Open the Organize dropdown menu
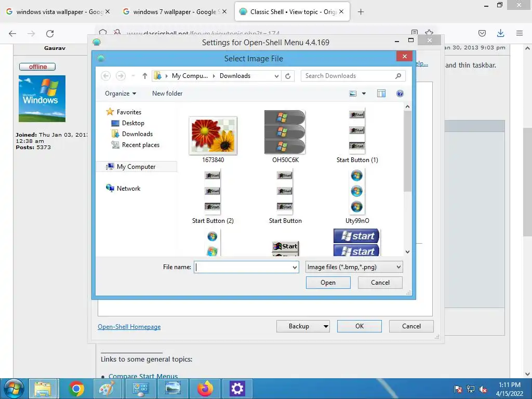Image resolution: width=532 pixels, height=399 pixels. coord(121,94)
